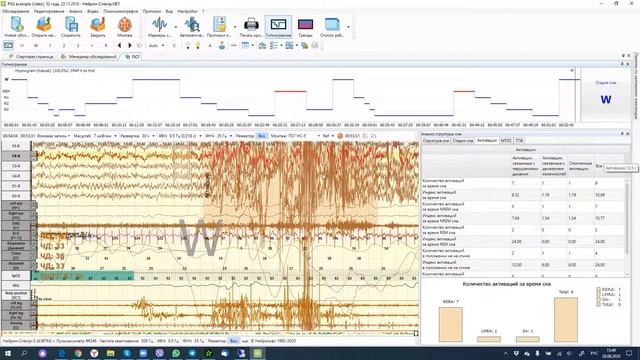Select the C3-A channel label

tap(16, 166)
